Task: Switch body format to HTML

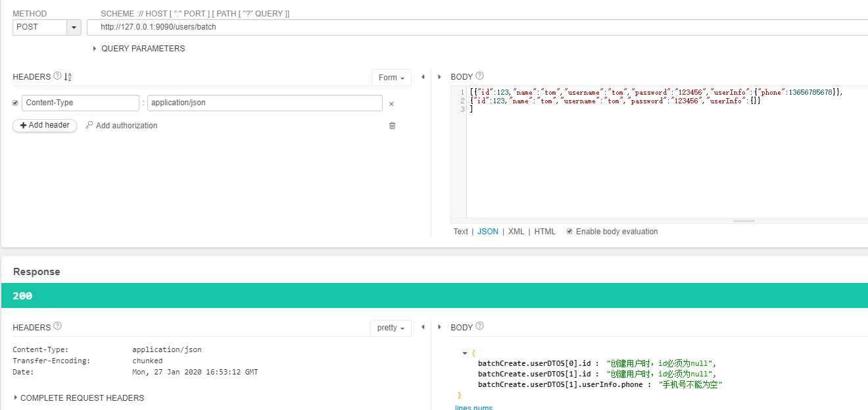Action: 544,232
